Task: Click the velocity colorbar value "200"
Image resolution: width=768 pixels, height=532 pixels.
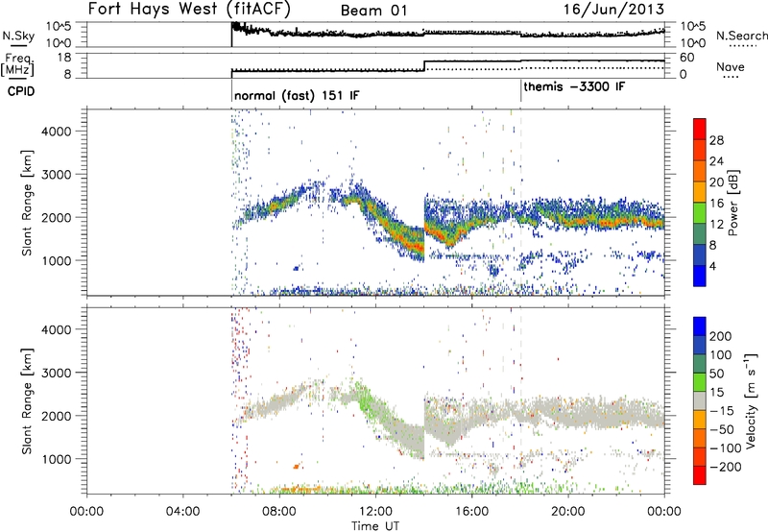Action: 721,336
